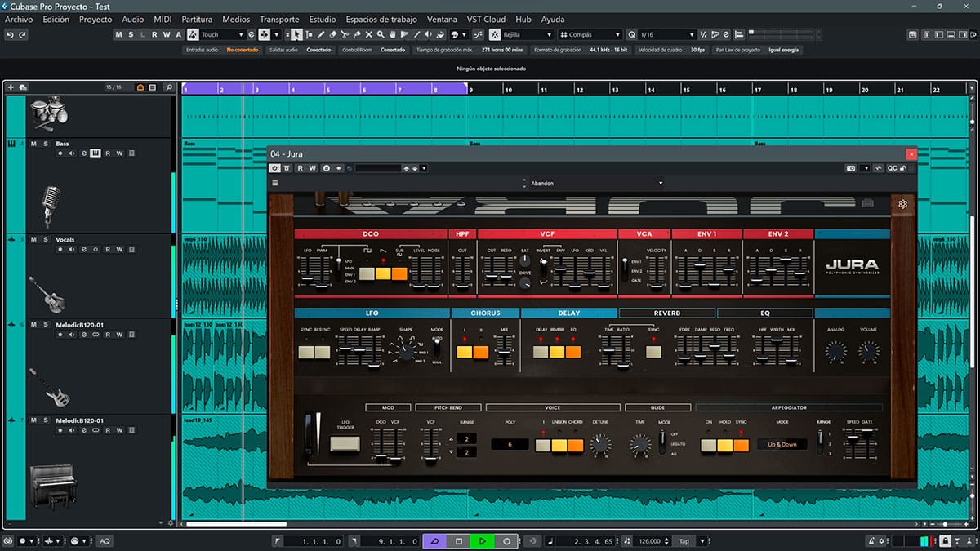Open the Proyecto menu
Screen dimensions: 980x551
pyautogui.click(x=96, y=19)
